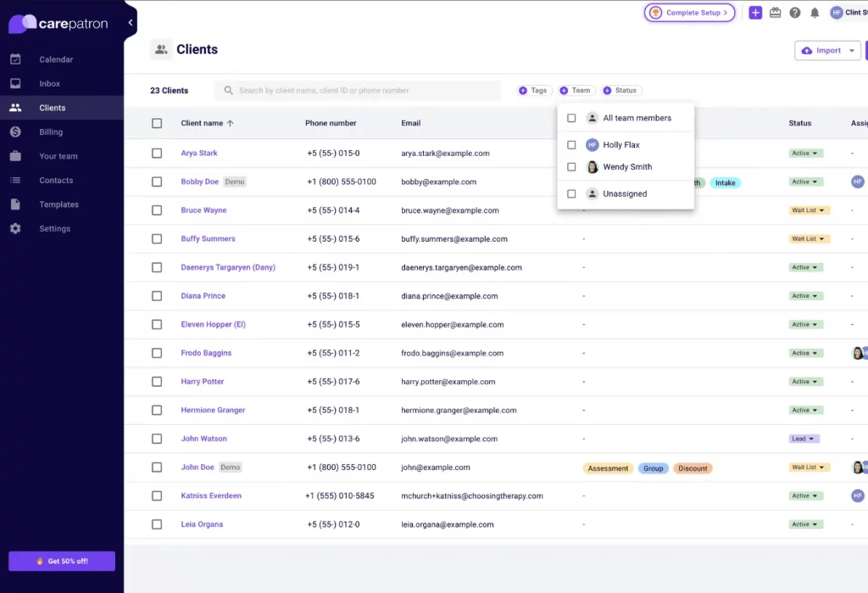This screenshot has width=868, height=593.
Task: Tick the Unassigned filter checkbox
Action: point(571,194)
